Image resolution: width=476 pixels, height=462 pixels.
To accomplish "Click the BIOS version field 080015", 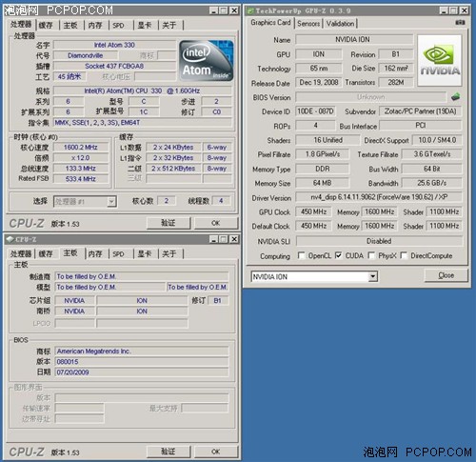I will coord(142,361).
